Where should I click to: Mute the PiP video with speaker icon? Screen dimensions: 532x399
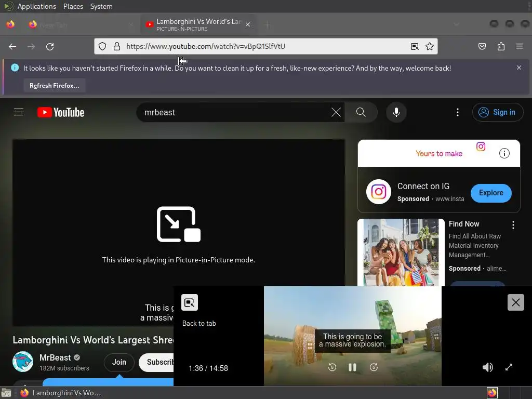pos(487,367)
